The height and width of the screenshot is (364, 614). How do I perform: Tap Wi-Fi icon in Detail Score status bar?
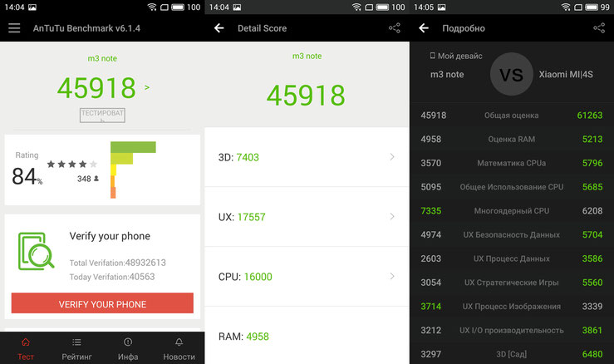(x=356, y=7)
